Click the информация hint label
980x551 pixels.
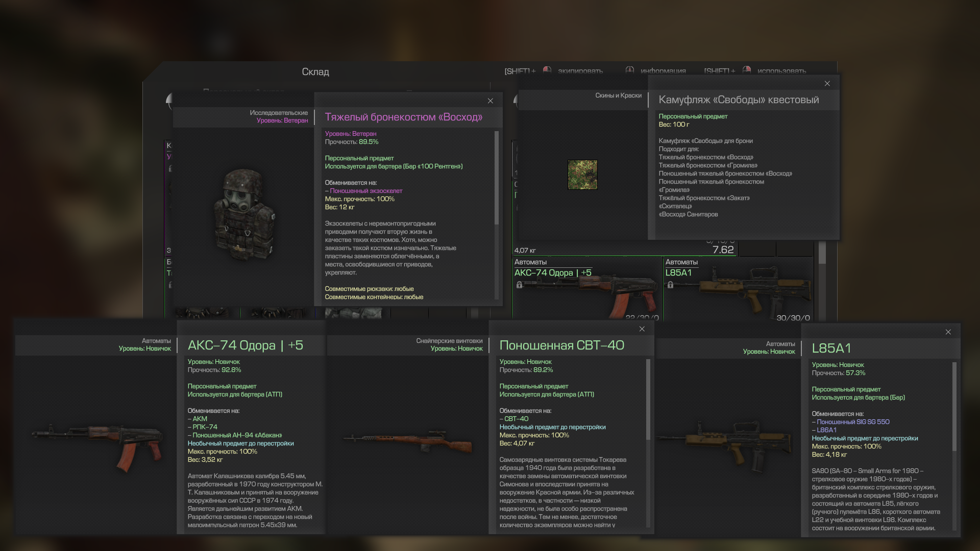[663, 71]
